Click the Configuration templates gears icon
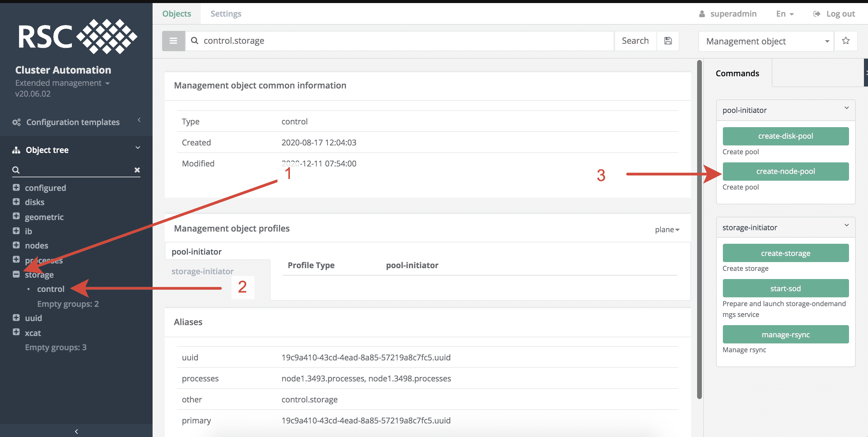868x437 pixels. tap(16, 122)
